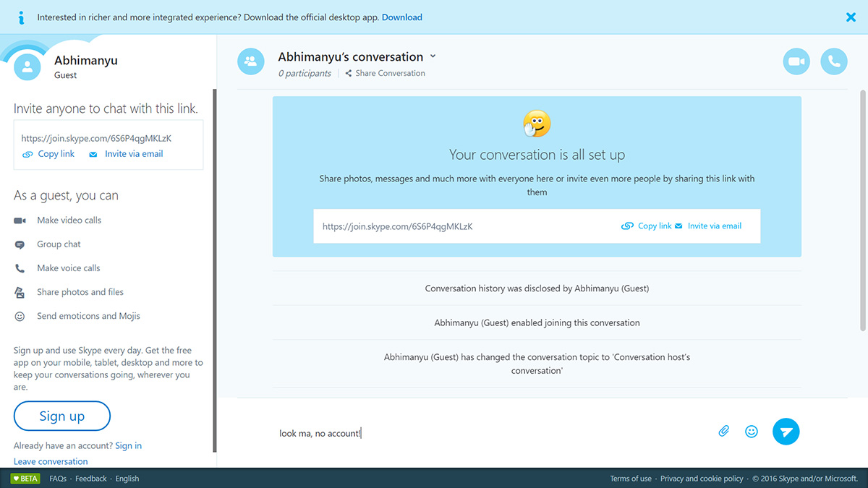The width and height of the screenshot is (868, 488).
Task: Open the emoticon picker
Action: 752,432
